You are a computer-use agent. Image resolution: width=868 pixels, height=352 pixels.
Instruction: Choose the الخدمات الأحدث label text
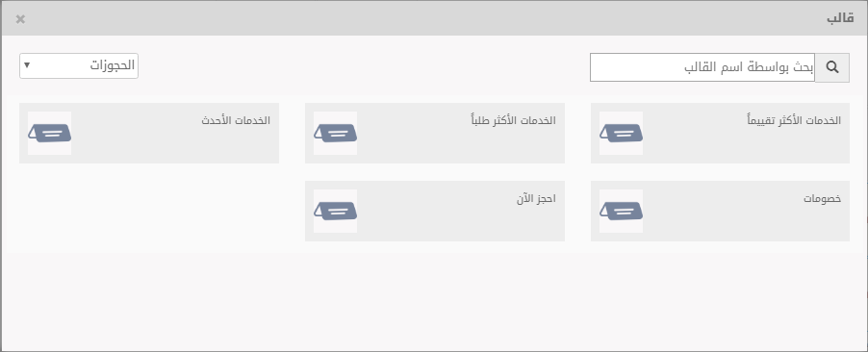tap(236, 119)
